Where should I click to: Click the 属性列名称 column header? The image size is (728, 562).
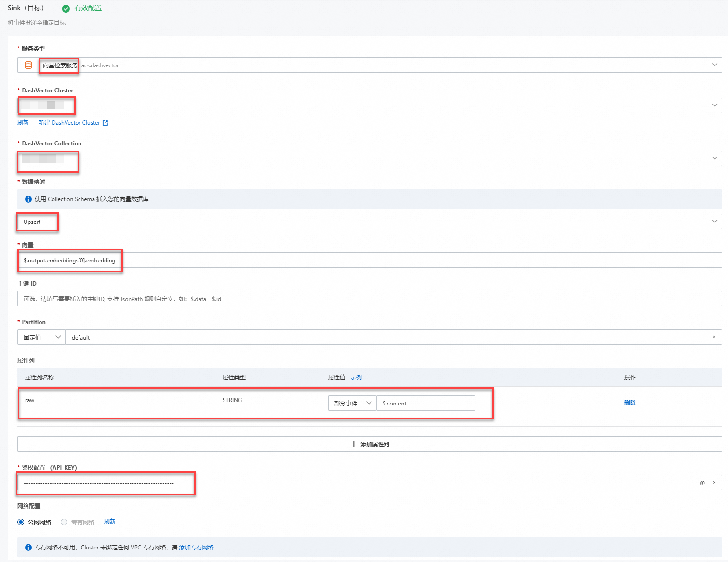click(40, 378)
